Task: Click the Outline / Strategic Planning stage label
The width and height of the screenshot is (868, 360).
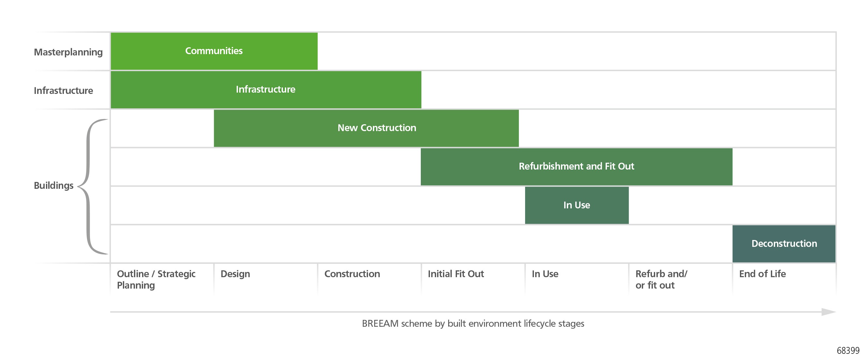Action: 156,279
